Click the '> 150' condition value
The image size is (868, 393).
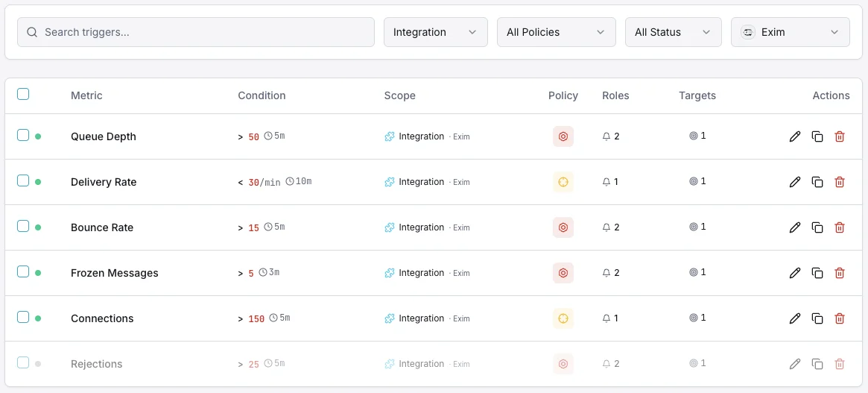pos(251,318)
